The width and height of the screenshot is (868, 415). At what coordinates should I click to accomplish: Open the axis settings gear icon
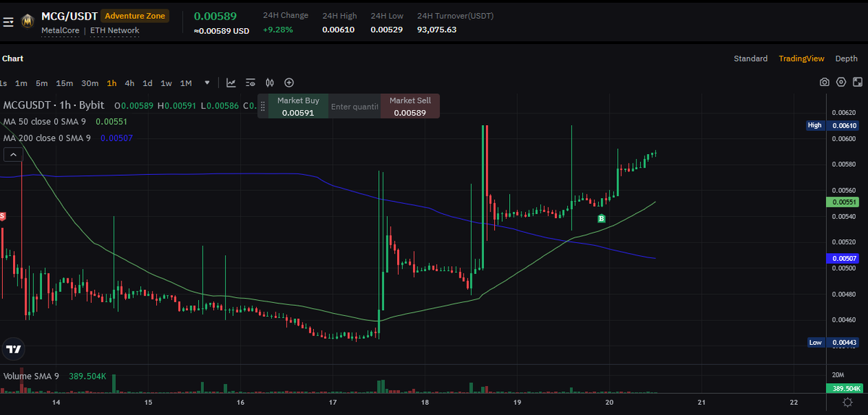(847, 402)
